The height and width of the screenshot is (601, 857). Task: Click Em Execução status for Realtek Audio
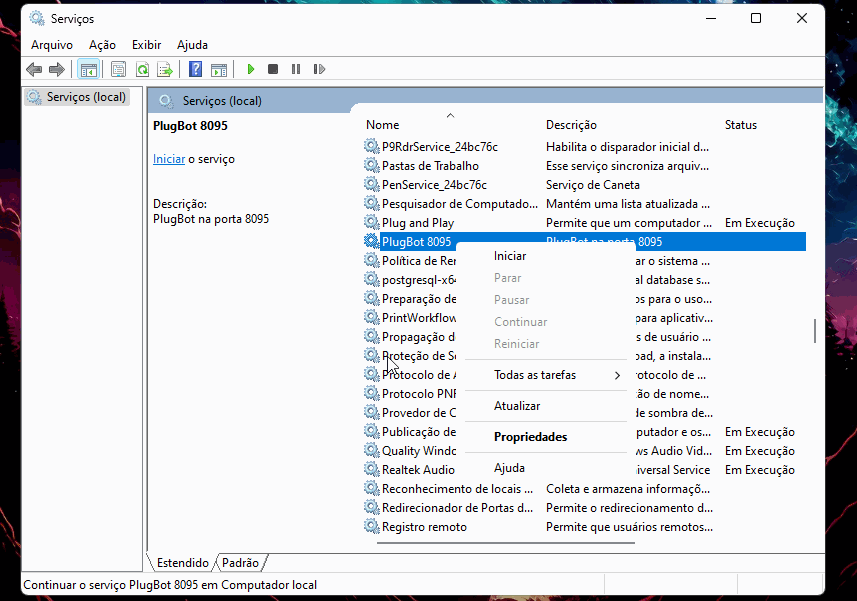point(760,470)
